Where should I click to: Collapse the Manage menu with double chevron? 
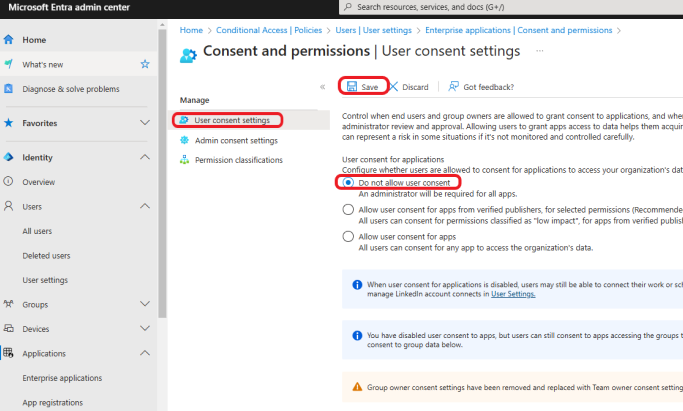(x=322, y=87)
